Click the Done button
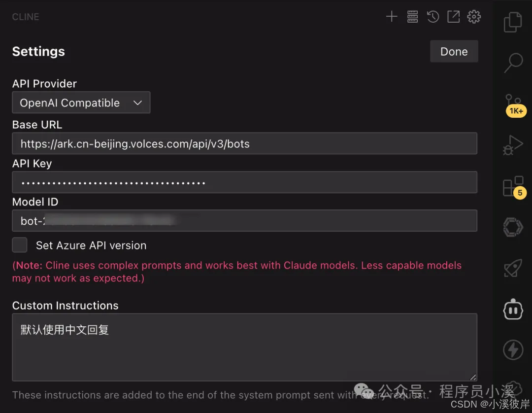Screen dimensions: 532x413 coord(454,51)
